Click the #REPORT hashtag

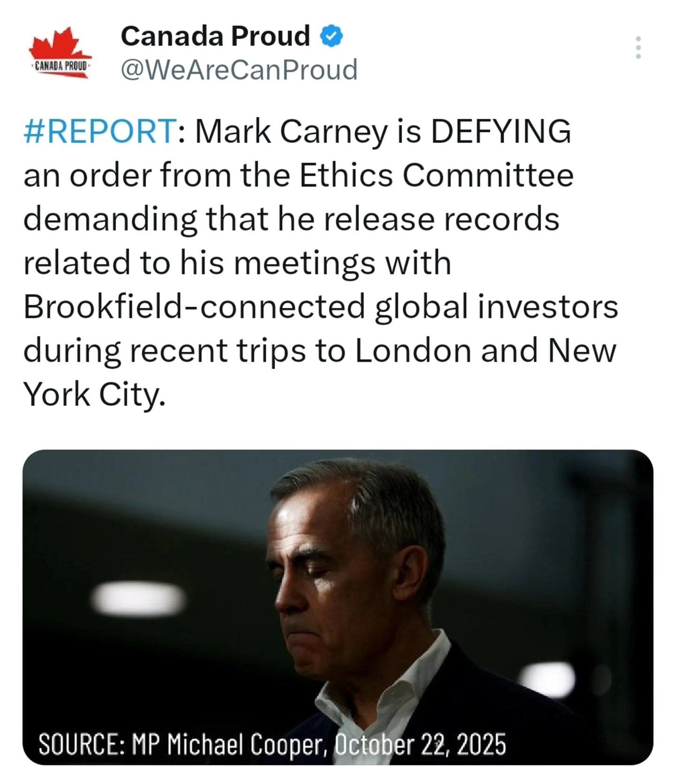(100, 131)
